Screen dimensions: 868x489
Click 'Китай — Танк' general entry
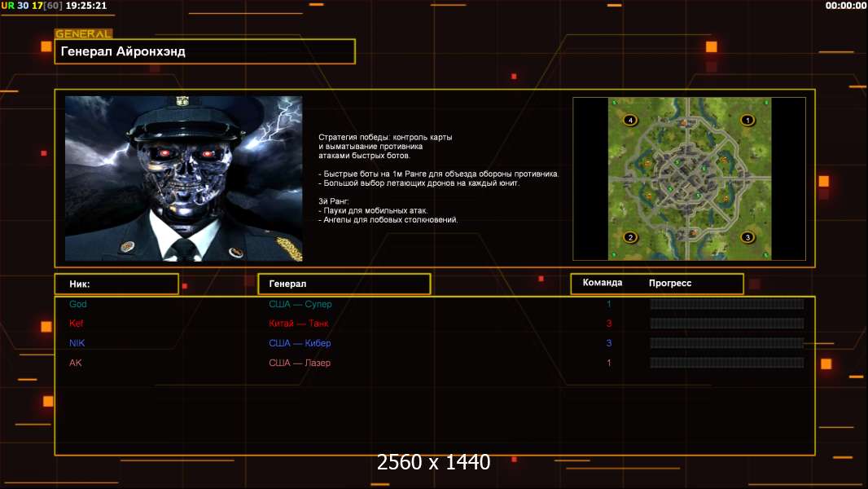(298, 324)
